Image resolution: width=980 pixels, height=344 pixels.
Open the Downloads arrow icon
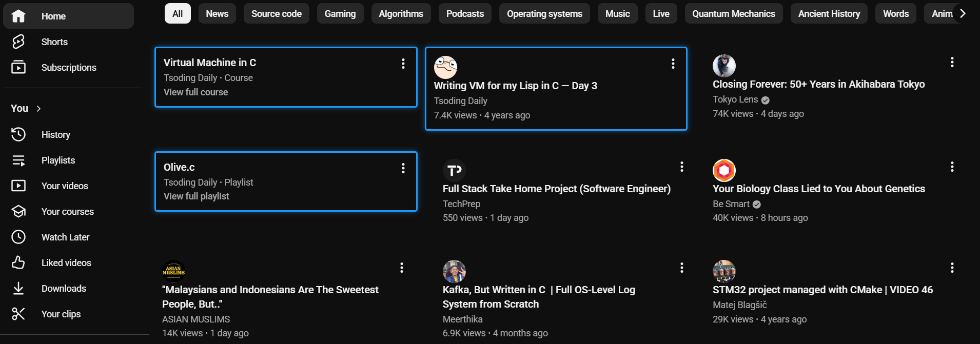click(18, 288)
